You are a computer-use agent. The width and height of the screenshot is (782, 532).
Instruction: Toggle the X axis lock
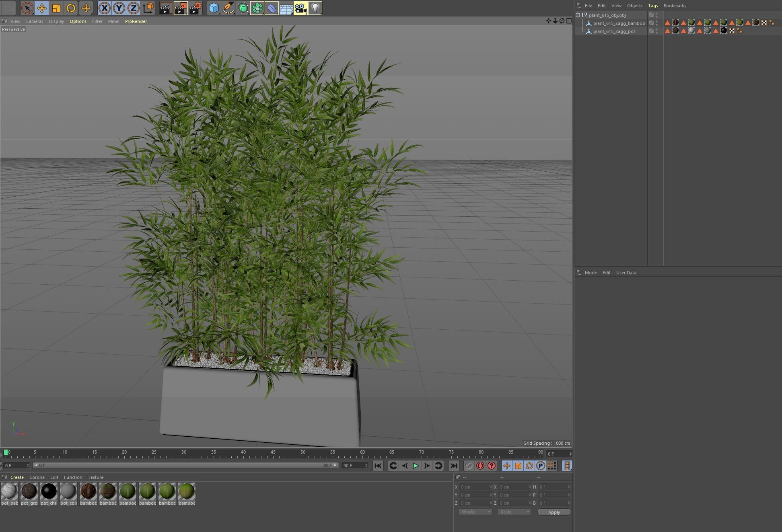click(104, 8)
